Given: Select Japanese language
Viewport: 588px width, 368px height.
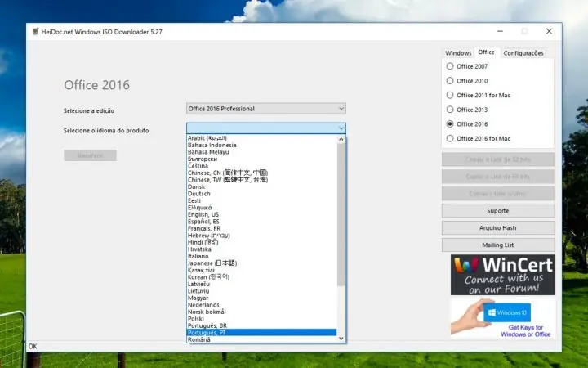Looking at the screenshot, I should tap(262, 263).
